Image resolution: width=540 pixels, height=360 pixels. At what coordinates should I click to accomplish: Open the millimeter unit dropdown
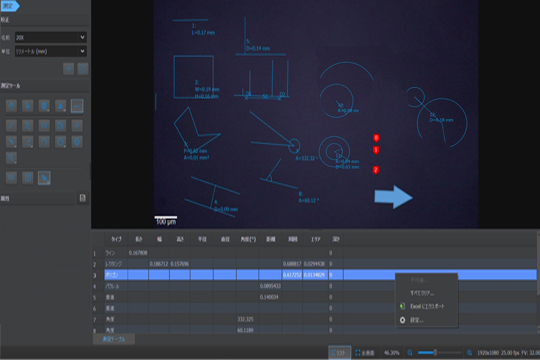click(51, 51)
